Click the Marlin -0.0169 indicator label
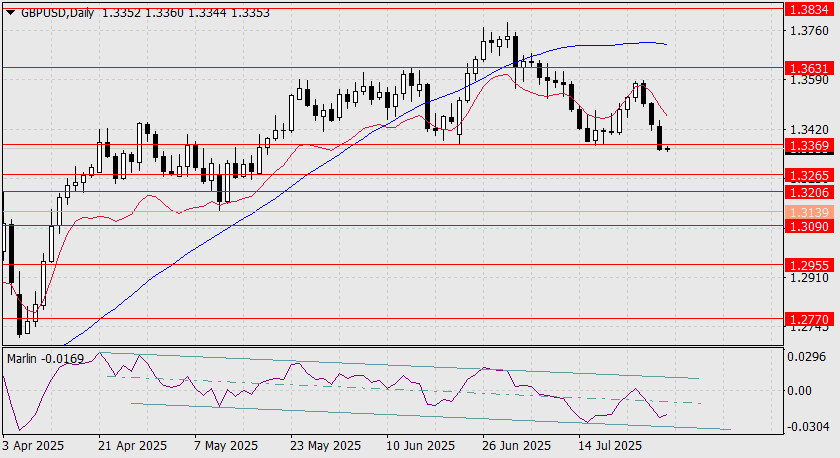 pyautogui.click(x=46, y=358)
